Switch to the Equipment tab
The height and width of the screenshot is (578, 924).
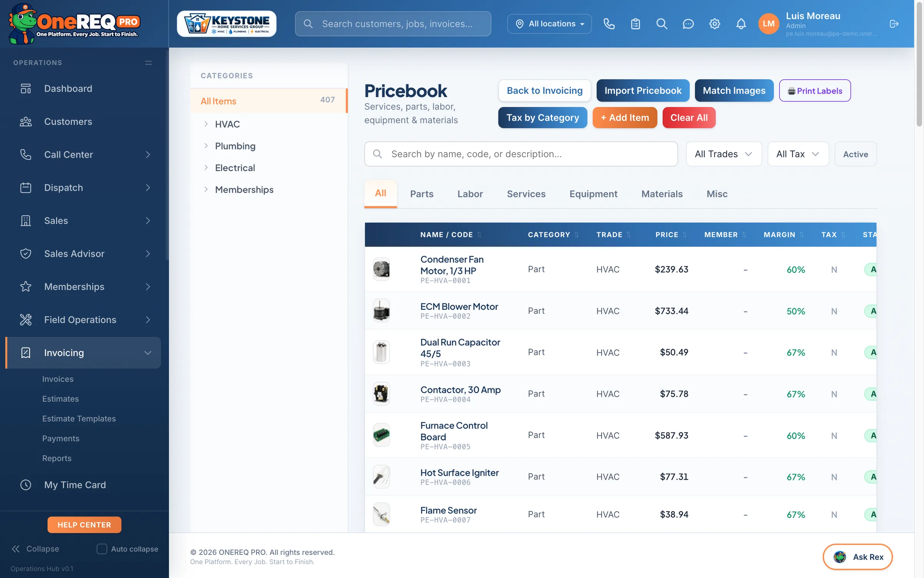click(x=593, y=194)
